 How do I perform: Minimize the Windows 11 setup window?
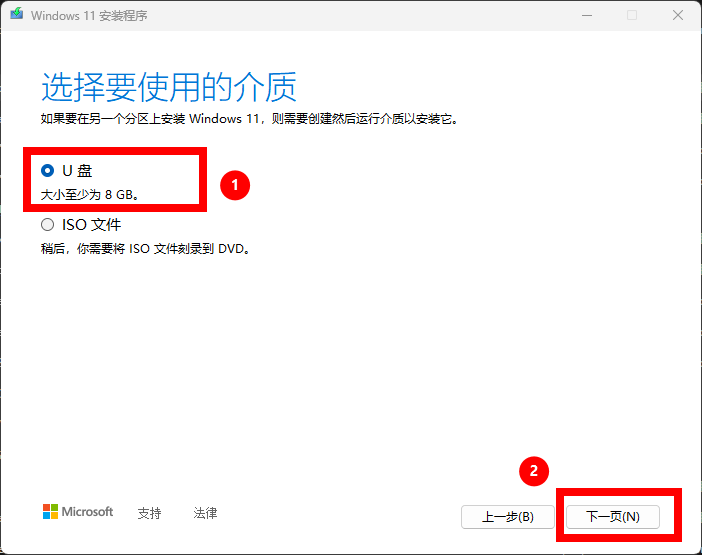[x=586, y=16]
